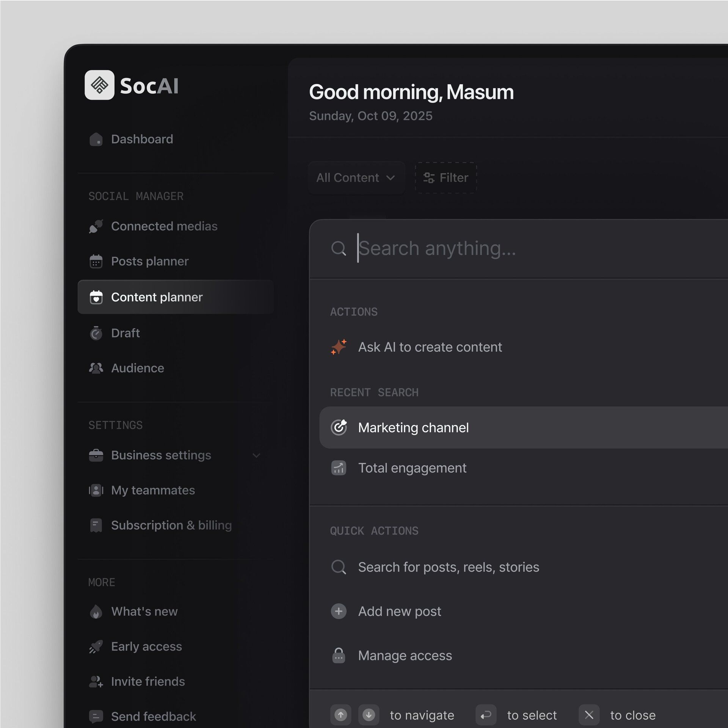Click the What's new flame icon
The height and width of the screenshot is (728, 728).
tap(96, 612)
